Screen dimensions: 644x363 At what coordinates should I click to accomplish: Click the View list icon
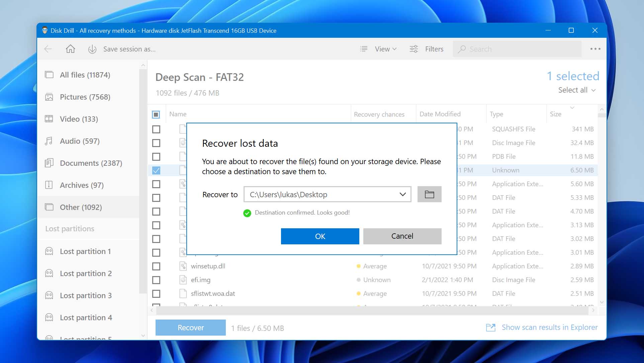coord(364,49)
